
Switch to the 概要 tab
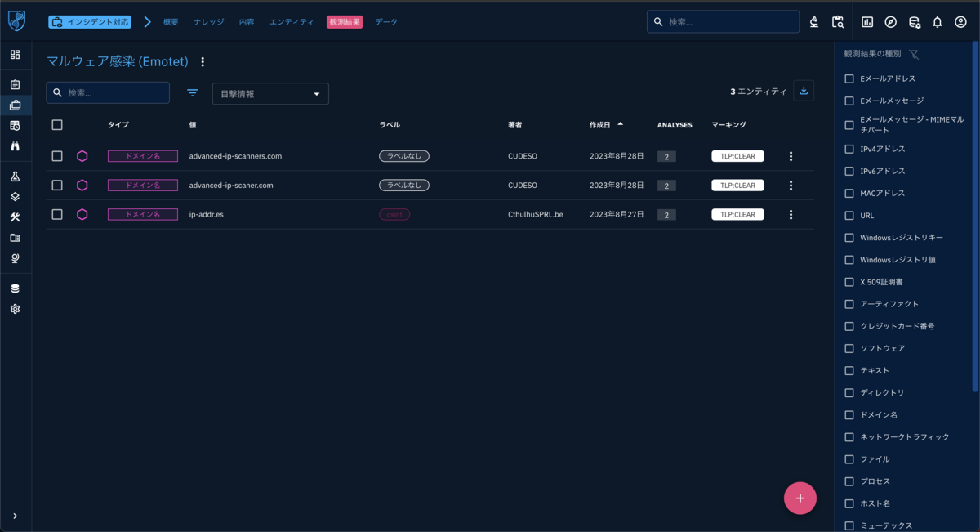(x=171, y=22)
